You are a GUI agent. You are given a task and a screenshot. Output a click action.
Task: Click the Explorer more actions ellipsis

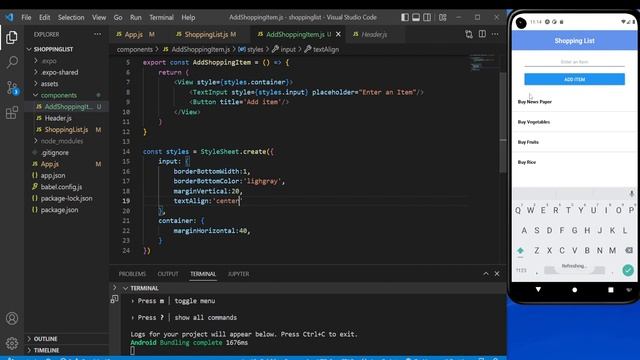(98, 34)
